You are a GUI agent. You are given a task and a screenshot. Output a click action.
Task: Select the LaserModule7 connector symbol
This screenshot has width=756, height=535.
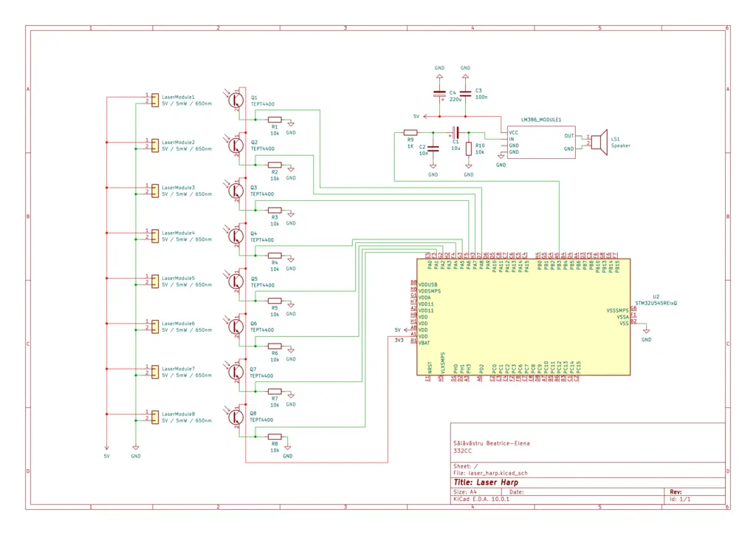(x=155, y=372)
